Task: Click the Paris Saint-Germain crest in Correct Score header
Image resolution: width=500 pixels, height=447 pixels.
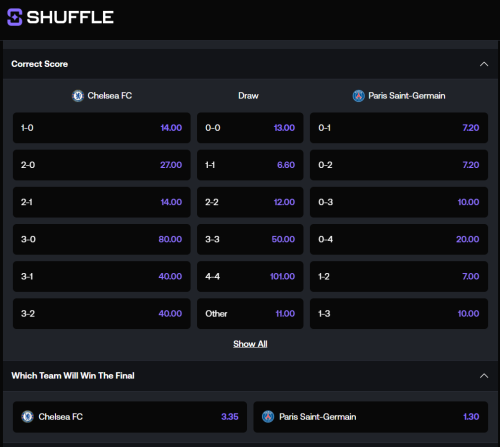Action: 359,96
